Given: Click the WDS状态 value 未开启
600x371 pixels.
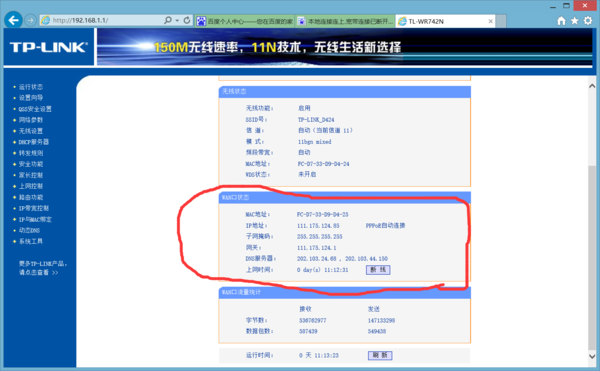Looking at the screenshot, I should click(307, 174).
